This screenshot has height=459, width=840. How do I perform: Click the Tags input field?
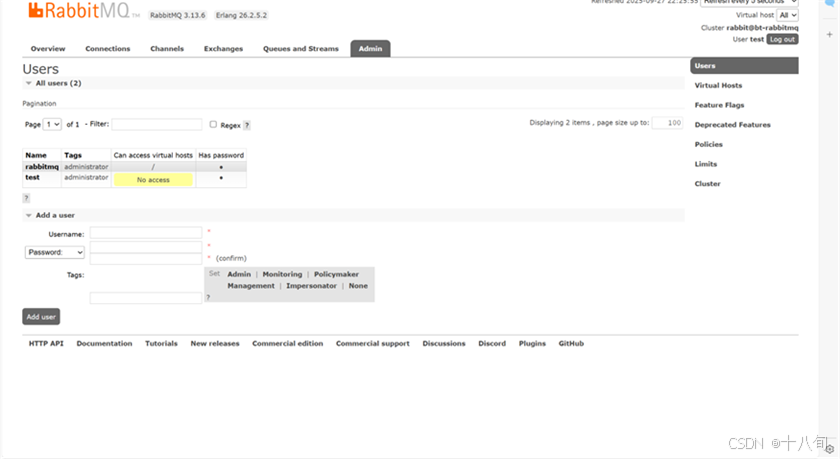click(x=146, y=298)
